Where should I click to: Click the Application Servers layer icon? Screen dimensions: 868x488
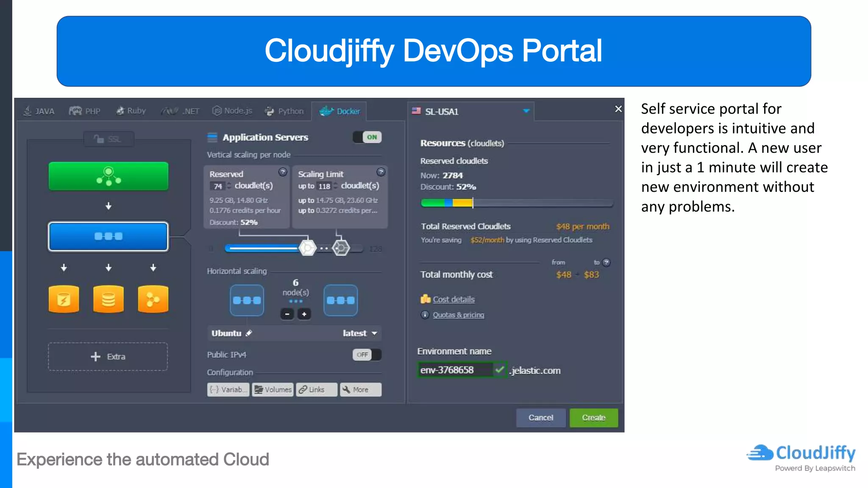[212, 137]
